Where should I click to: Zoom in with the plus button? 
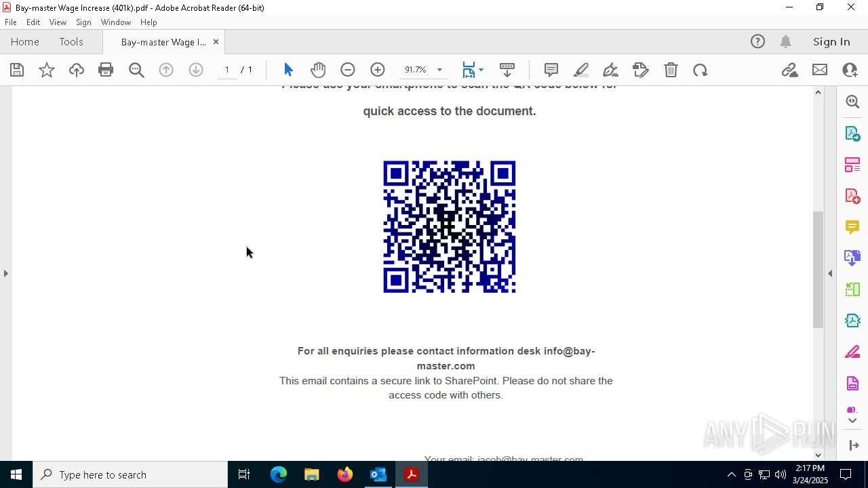pyautogui.click(x=378, y=70)
